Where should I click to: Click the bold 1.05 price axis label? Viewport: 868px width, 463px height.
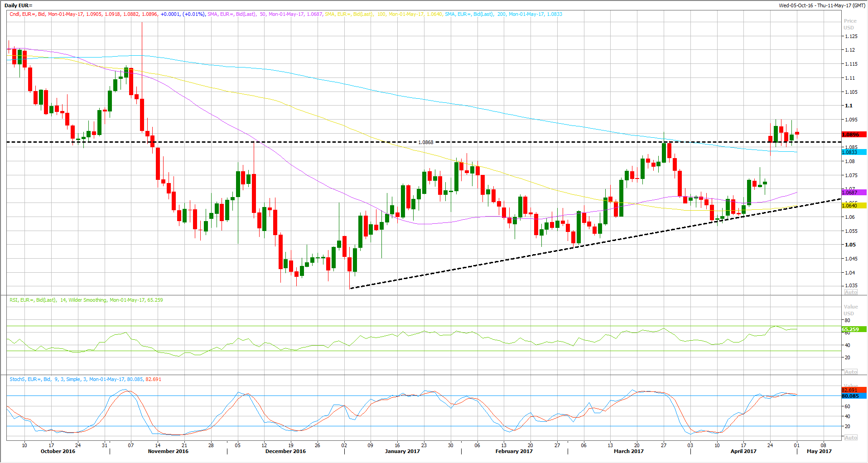point(850,245)
